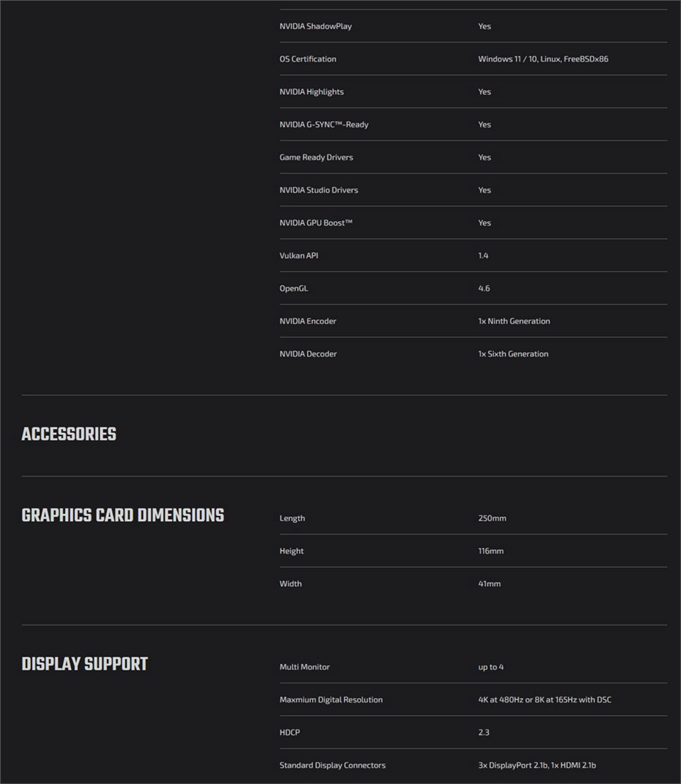Image resolution: width=681 pixels, height=784 pixels.
Task: Click the GRAPHICS CARD DIMENSIONS heading
Action: (x=123, y=515)
